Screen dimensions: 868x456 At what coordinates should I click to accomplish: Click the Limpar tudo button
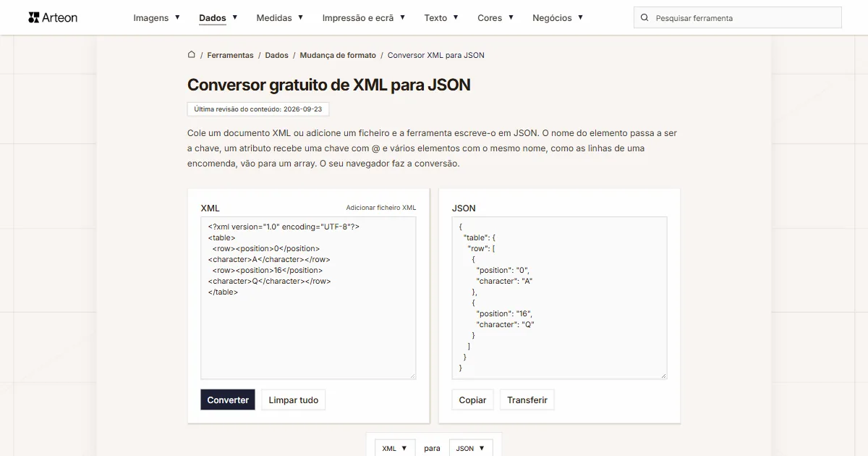294,400
